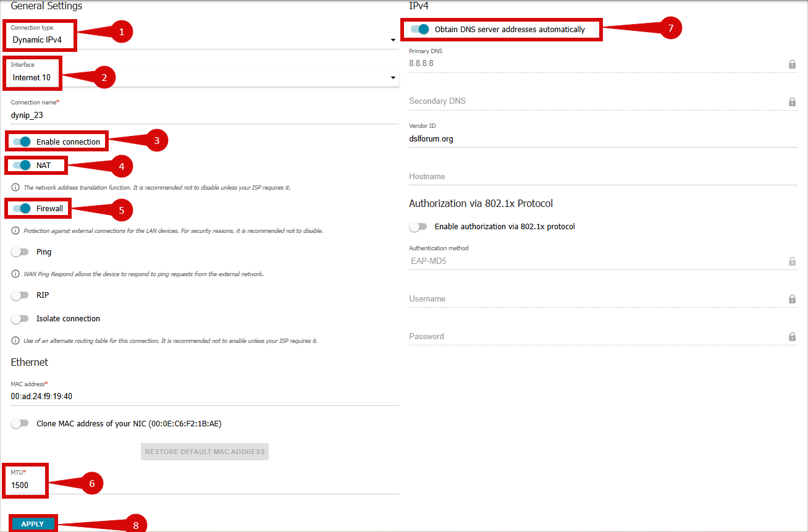
Task: Disable the Enable connection toggle
Action: (21, 141)
